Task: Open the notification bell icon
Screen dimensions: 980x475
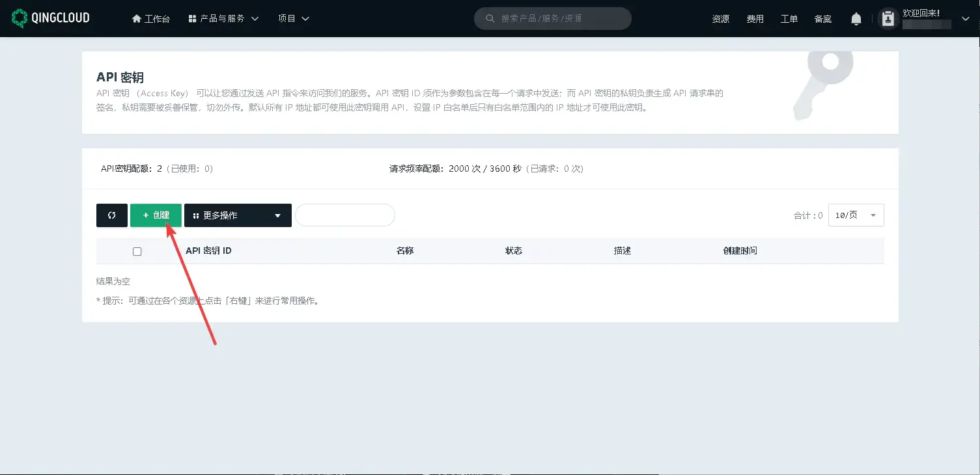Action: click(856, 18)
